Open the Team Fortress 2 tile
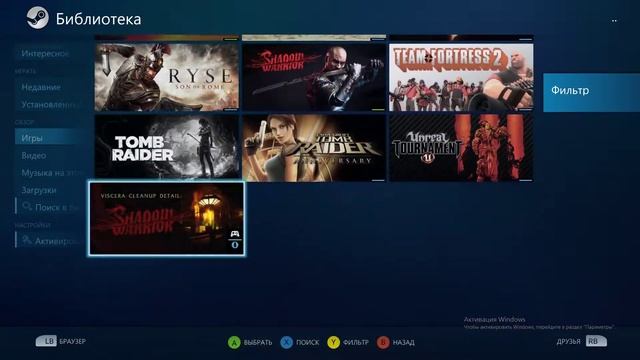The height and width of the screenshot is (360, 640). coord(461,77)
